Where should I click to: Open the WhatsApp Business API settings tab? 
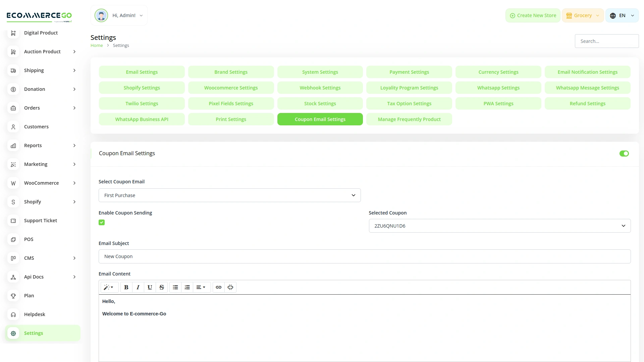click(142, 119)
